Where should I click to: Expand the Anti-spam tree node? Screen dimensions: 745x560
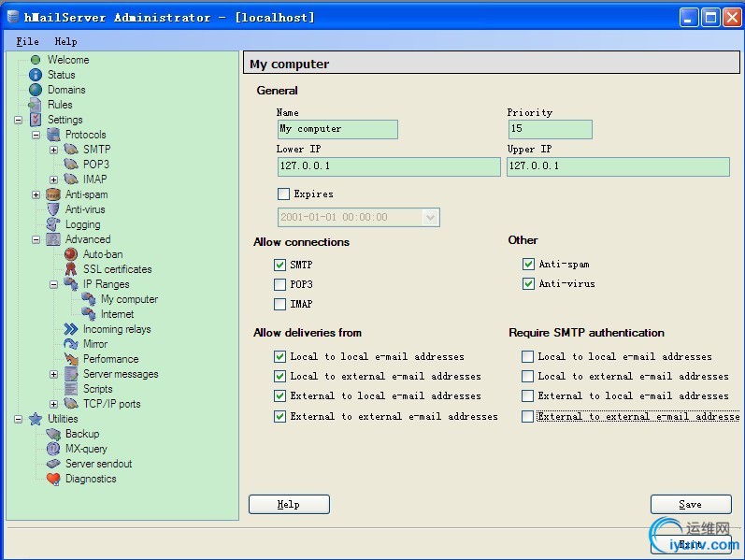[36, 194]
